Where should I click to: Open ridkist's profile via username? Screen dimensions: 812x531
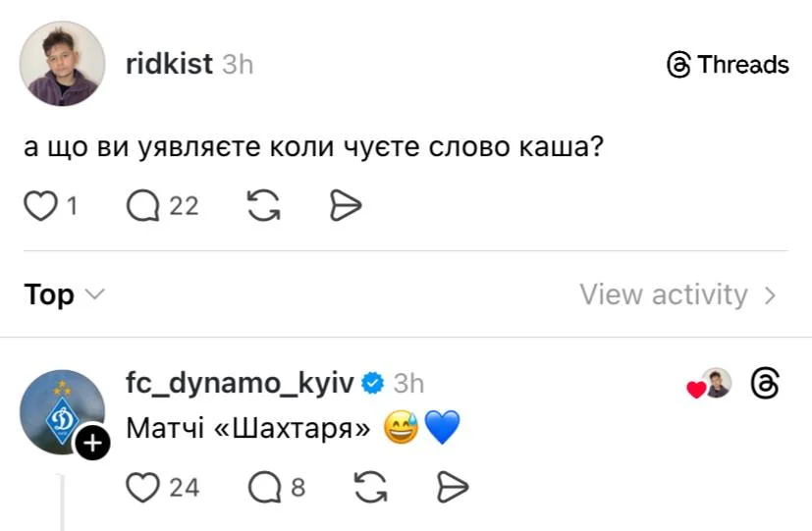[169, 65]
